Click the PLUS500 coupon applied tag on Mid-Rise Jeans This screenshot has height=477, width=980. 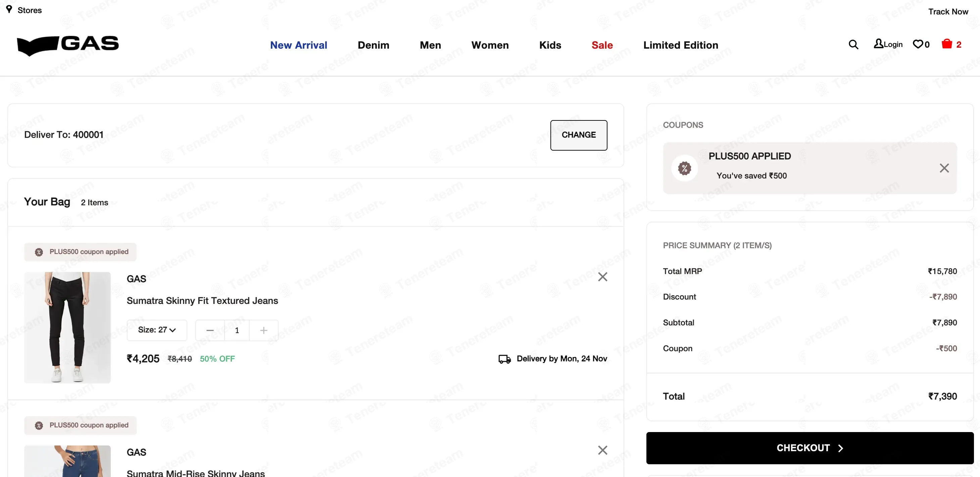pyautogui.click(x=80, y=425)
